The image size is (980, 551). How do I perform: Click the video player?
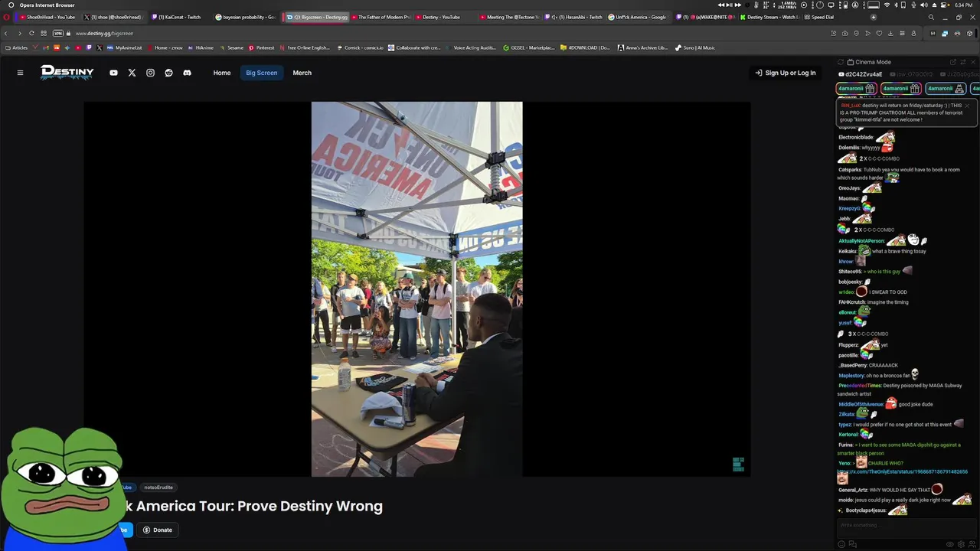tap(416, 289)
